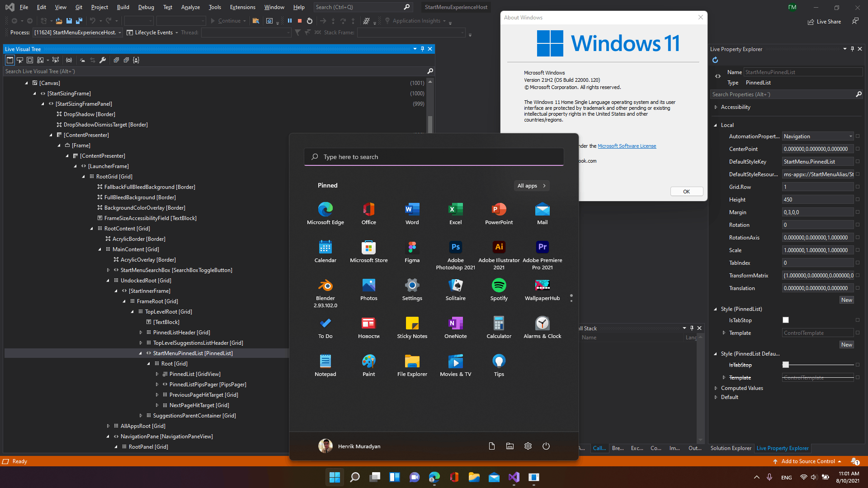Screen dimensions: 868x488
Task: Click OK button in About Windows dialog
Action: pyautogui.click(x=687, y=191)
